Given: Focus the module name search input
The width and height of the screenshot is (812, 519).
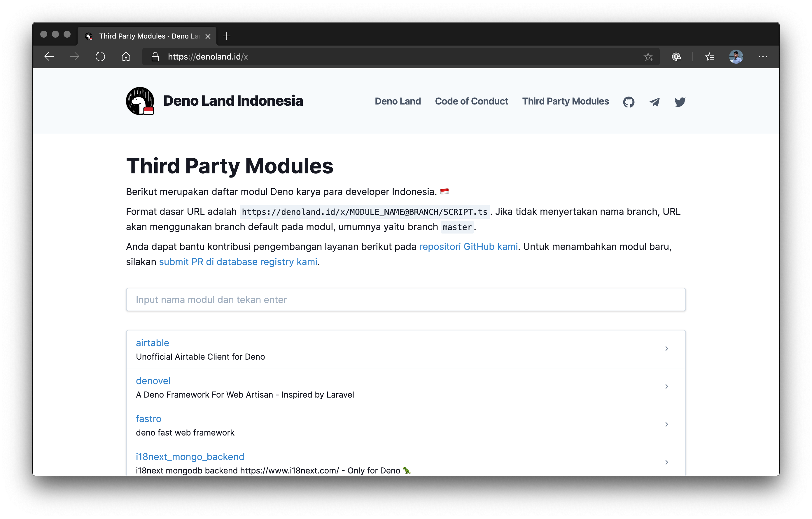Looking at the screenshot, I should pos(406,299).
